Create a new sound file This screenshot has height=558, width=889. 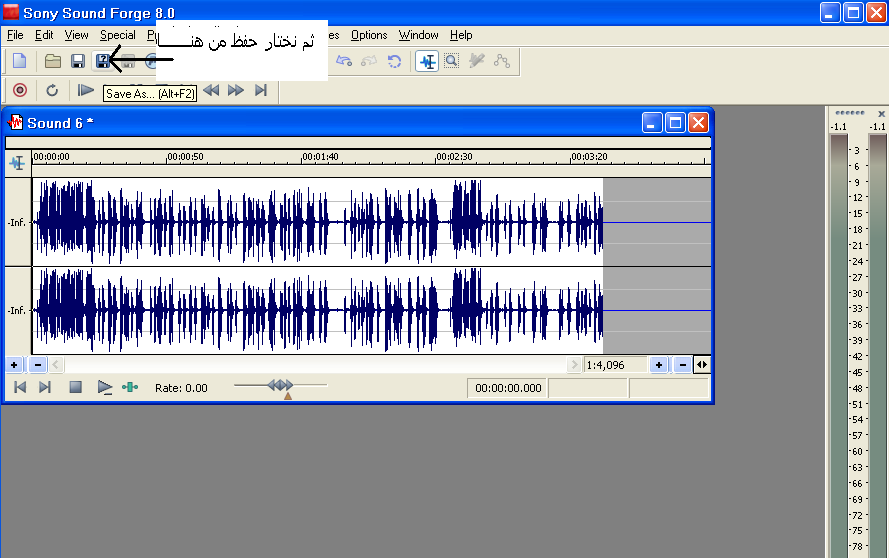coord(20,61)
